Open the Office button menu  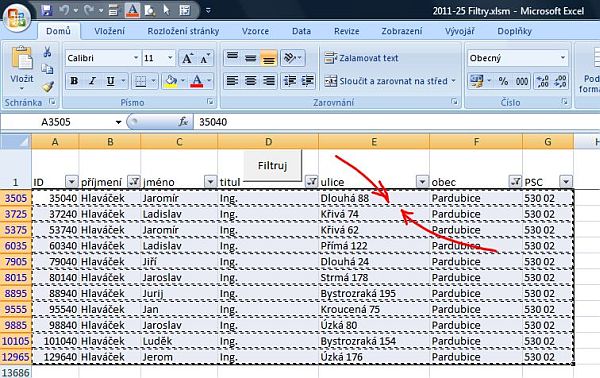tap(16, 17)
